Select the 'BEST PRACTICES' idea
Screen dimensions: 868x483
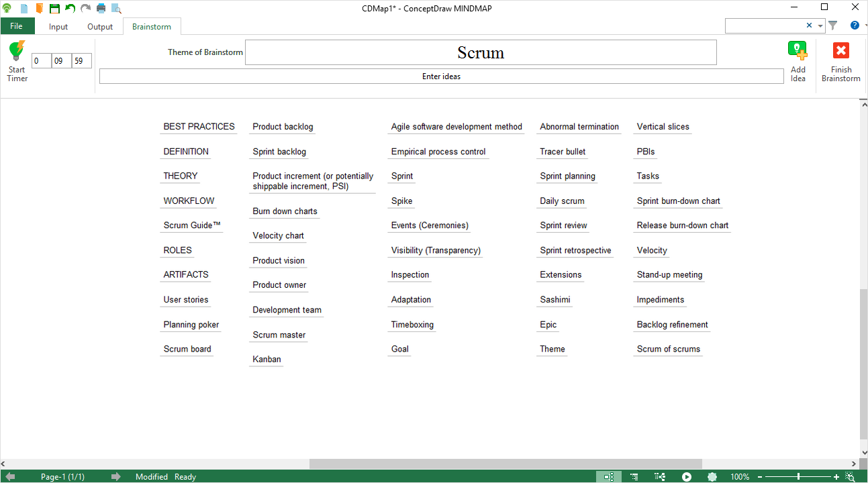(x=199, y=126)
